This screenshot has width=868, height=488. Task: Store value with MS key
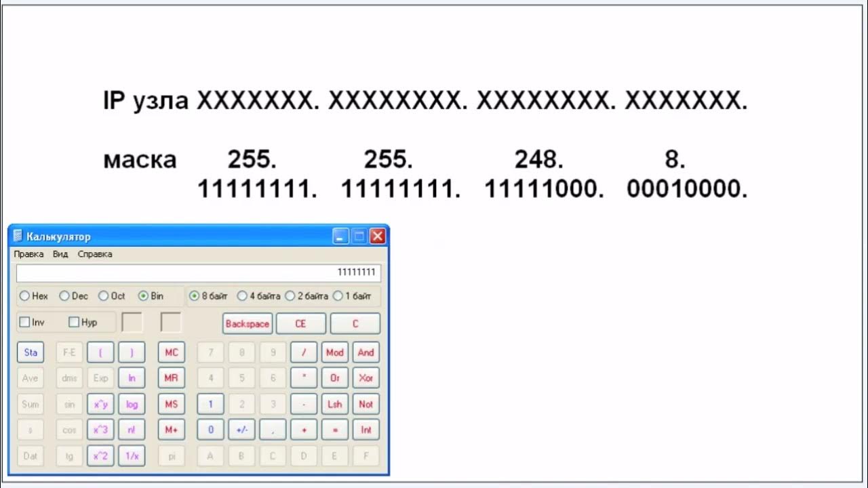[172, 404]
